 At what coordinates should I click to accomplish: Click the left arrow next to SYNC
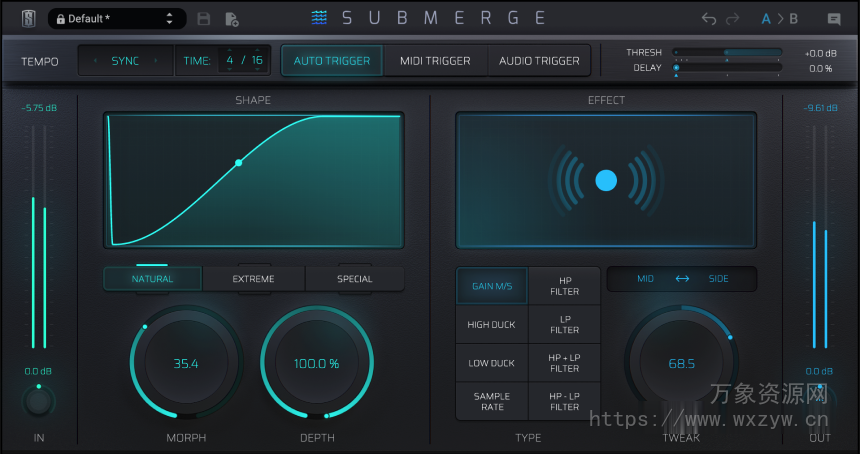point(95,61)
